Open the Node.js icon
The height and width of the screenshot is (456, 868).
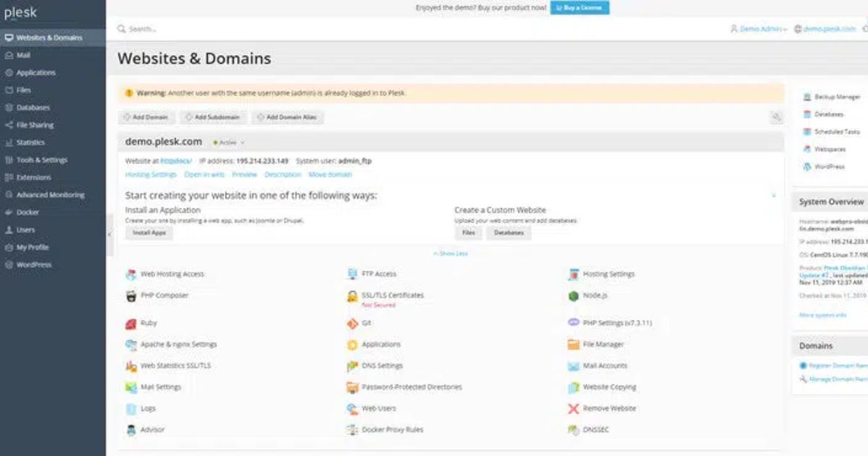point(574,296)
